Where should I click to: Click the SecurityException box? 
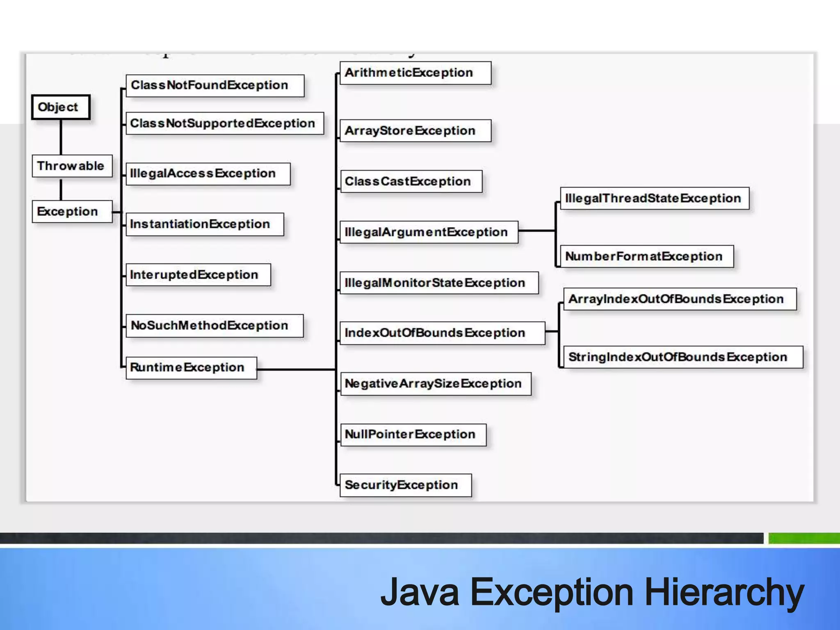tap(405, 485)
